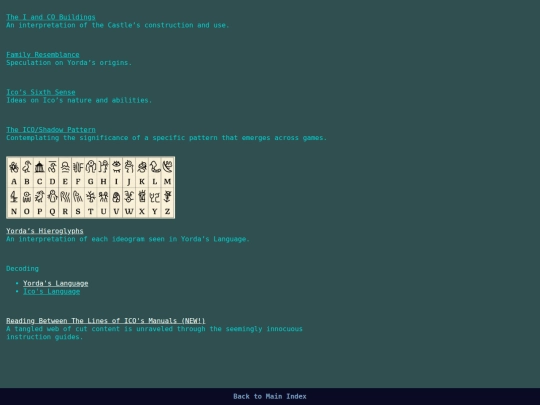The image size is (540, 405).
Task: Click "An interpretation of each ideogram" description
Action: [128, 239]
